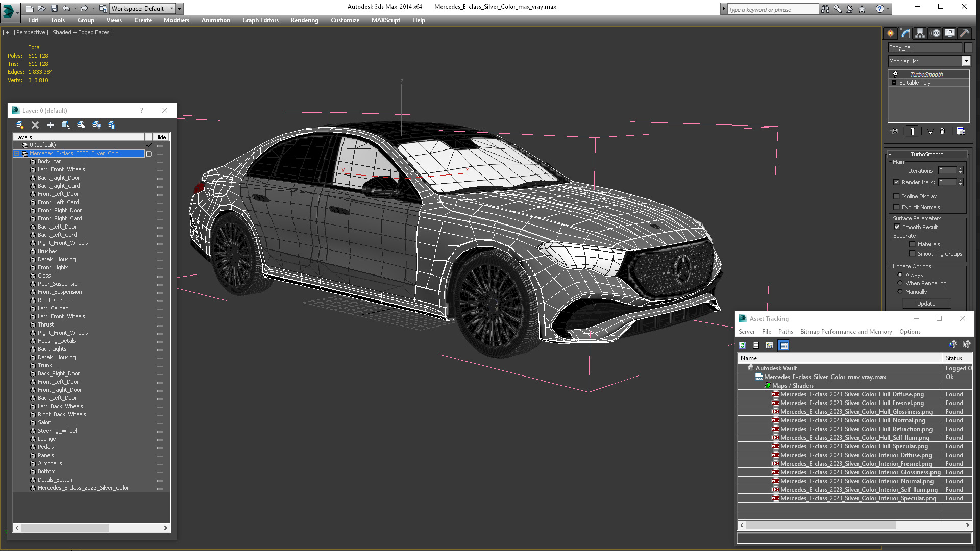
Task: Click the Undo arrow icon
Action: coord(66,9)
